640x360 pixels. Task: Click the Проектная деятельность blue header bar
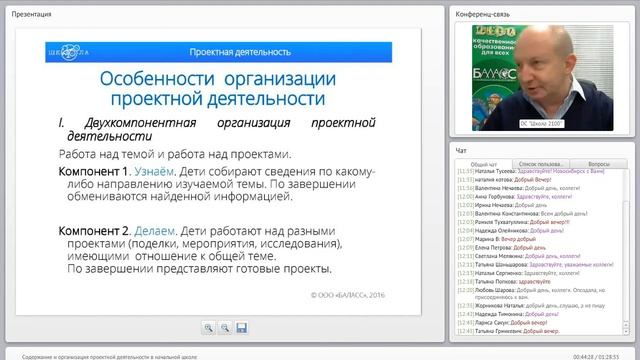[x=218, y=52]
